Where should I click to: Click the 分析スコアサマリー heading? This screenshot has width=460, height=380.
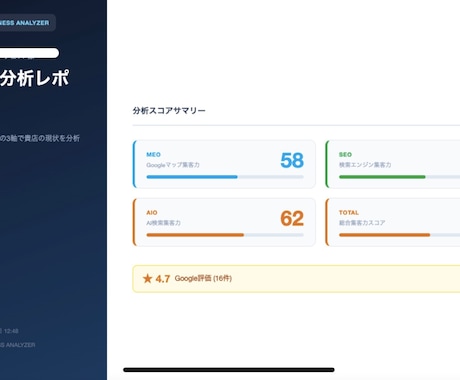pos(169,111)
